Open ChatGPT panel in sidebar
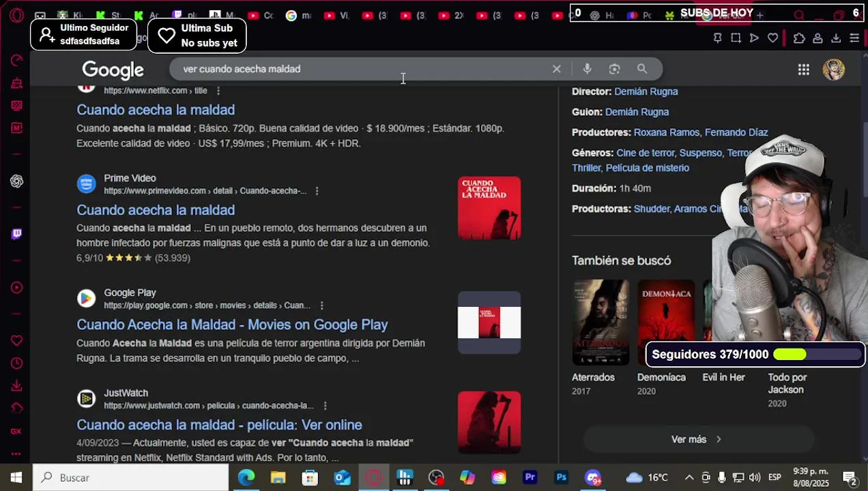Screen dimensions: 868x491 pyautogui.click(x=16, y=181)
